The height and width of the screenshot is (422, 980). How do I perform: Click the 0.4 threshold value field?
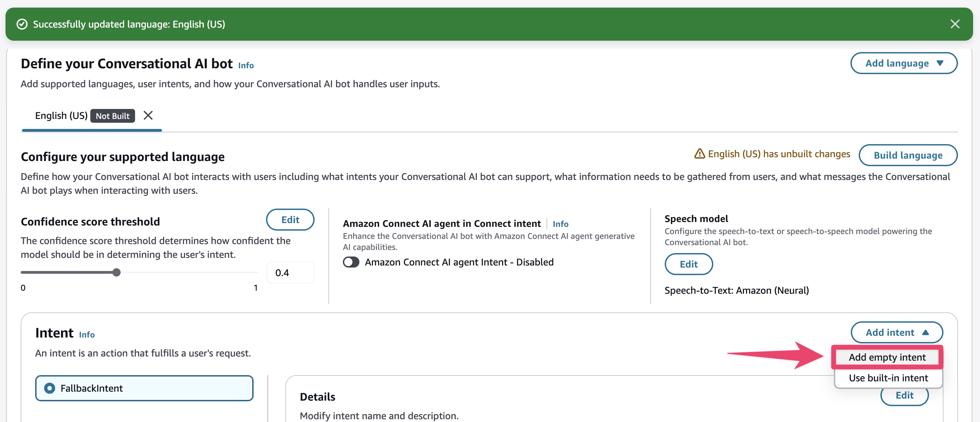point(290,272)
